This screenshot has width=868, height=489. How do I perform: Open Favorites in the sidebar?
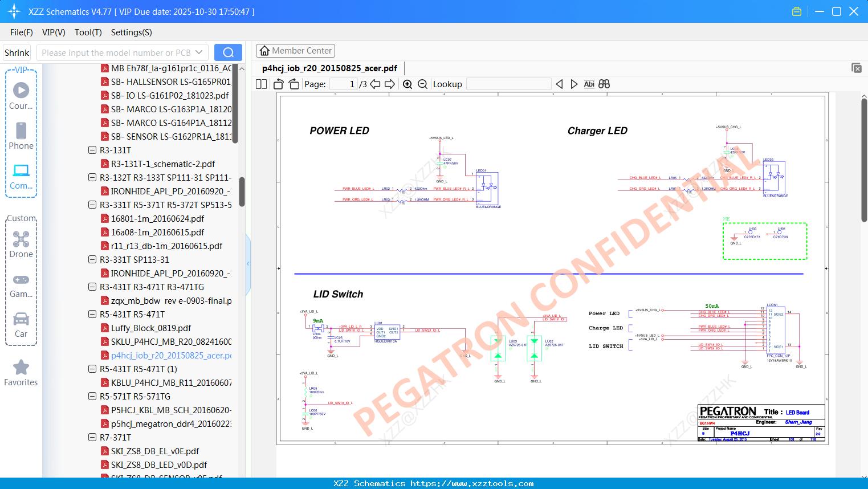[21, 373]
